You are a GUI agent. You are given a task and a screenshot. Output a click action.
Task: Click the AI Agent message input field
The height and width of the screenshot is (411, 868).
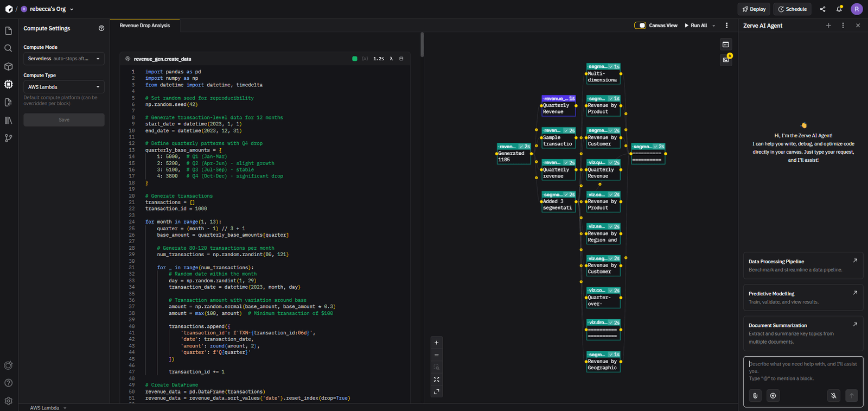[803, 371]
